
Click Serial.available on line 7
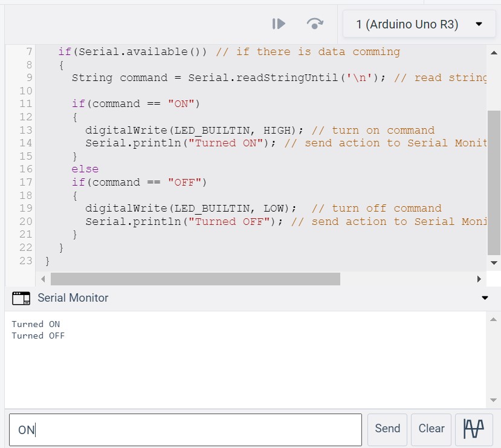click(x=133, y=51)
